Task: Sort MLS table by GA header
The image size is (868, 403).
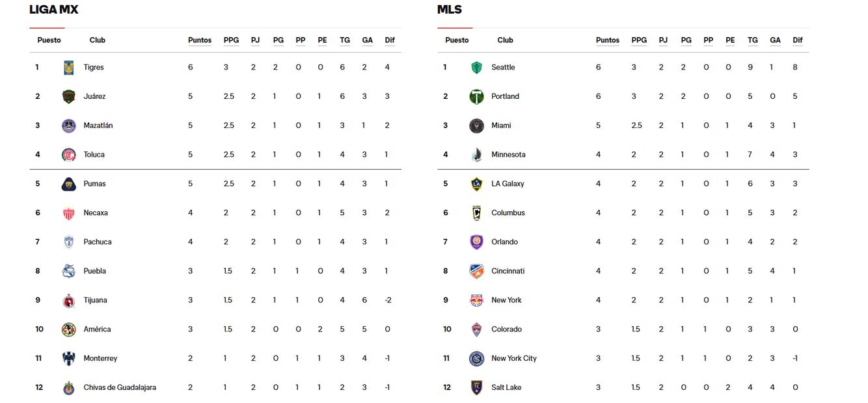Action: coord(775,40)
